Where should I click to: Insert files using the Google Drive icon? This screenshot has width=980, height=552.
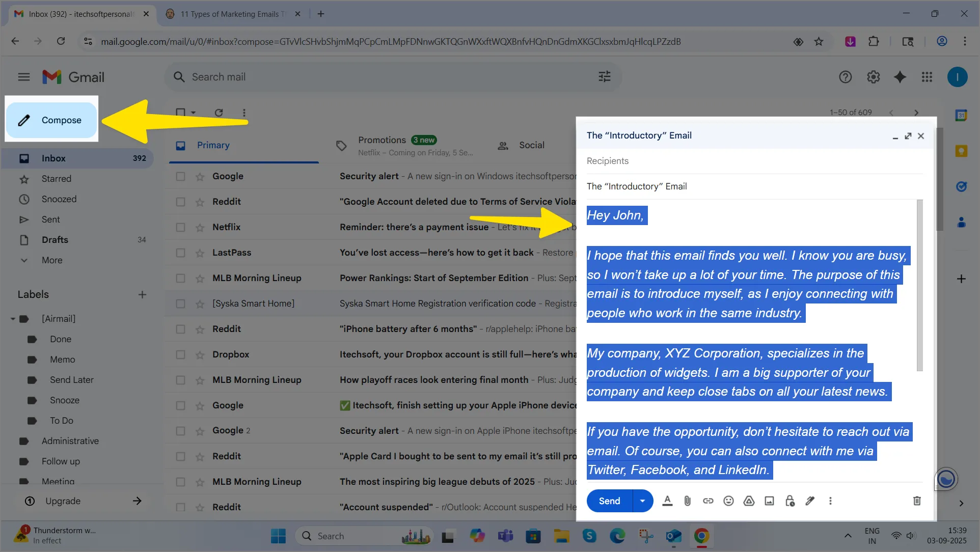tap(749, 501)
